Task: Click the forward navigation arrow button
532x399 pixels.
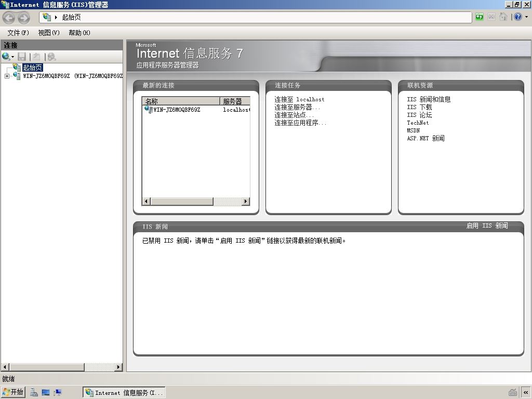Action: (x=23, y=18)
